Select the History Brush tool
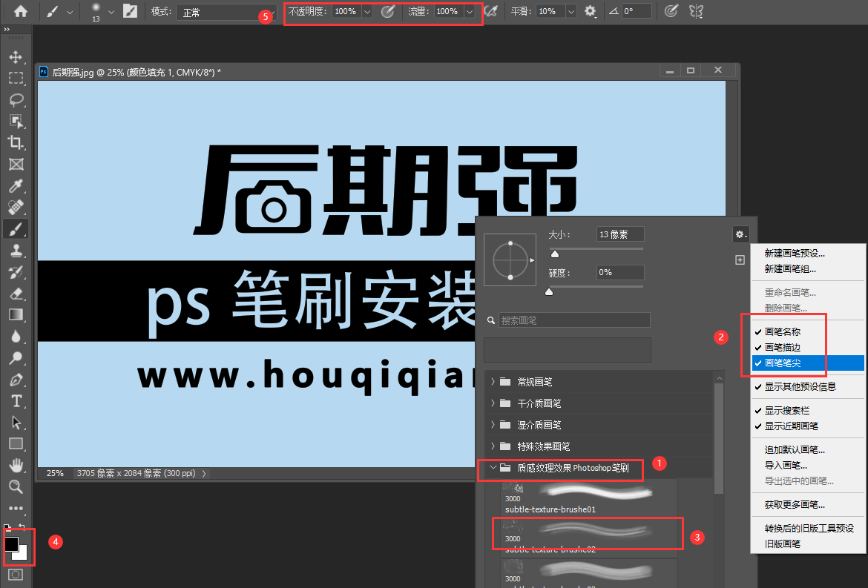This screenshot has width=868, height=588. [x=16, y=271]
